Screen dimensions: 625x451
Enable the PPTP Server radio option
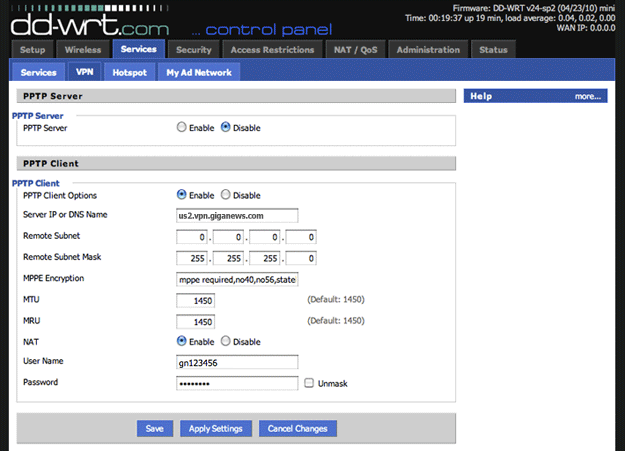point(181,127)
